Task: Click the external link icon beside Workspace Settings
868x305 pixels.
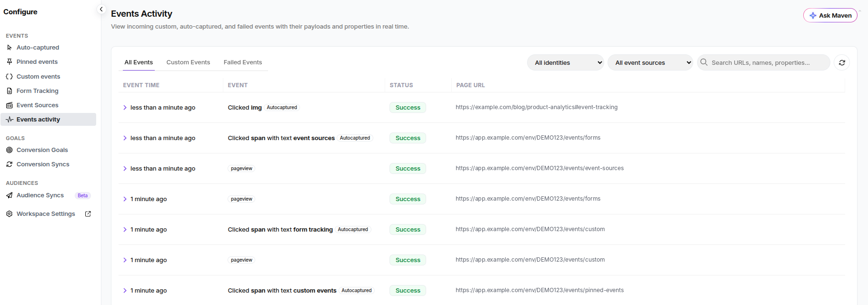Action: [x=88, y=214]
